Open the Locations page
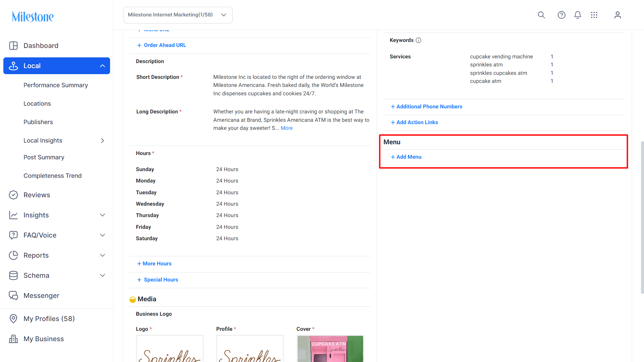Image resolution: width=644 pixels, height=362 pixels. (37, 104)
